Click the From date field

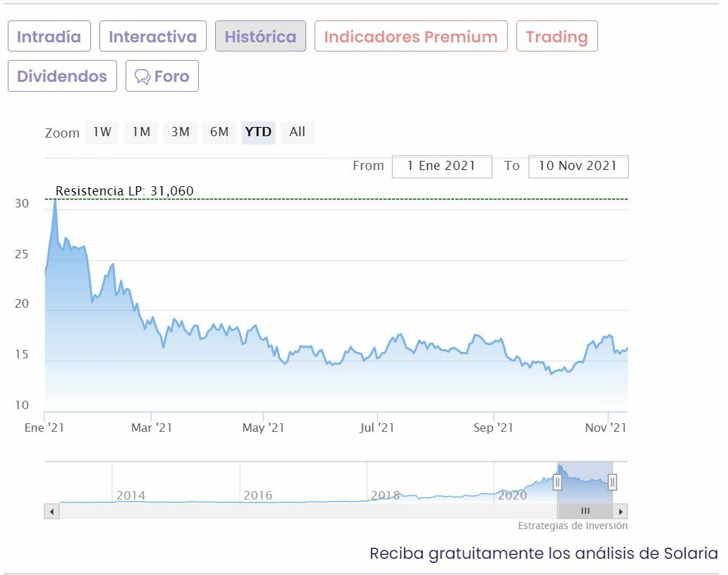pos(442,167)
